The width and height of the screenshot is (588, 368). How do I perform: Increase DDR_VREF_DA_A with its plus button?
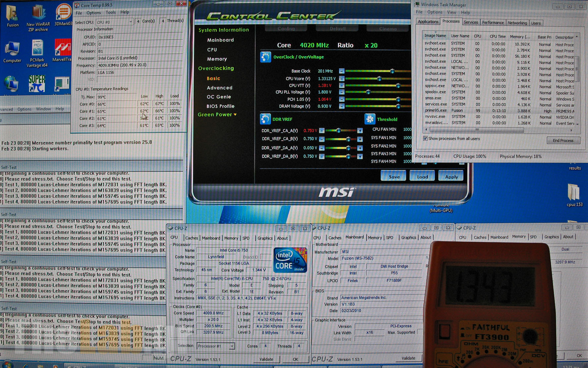click(x=360, y=148)
